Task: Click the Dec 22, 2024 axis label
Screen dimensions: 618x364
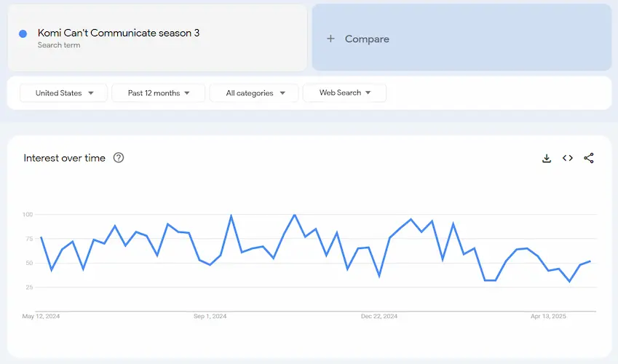Action: point(379,317)
